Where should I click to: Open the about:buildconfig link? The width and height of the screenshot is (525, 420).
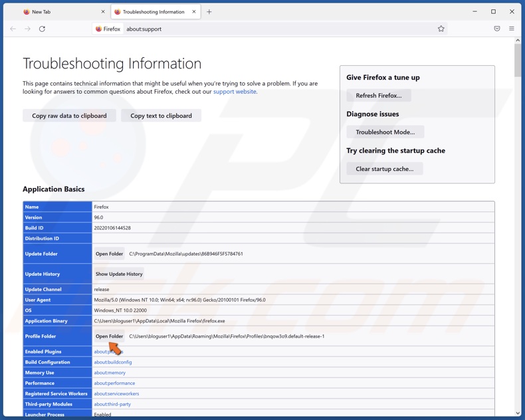tap(113, 362)
